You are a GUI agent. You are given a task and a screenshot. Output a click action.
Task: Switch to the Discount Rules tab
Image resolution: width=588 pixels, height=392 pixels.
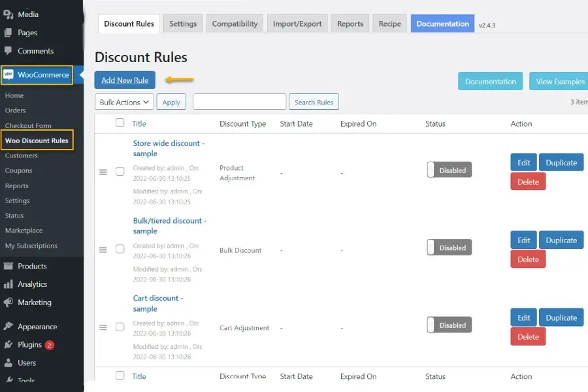click(129, 24)
